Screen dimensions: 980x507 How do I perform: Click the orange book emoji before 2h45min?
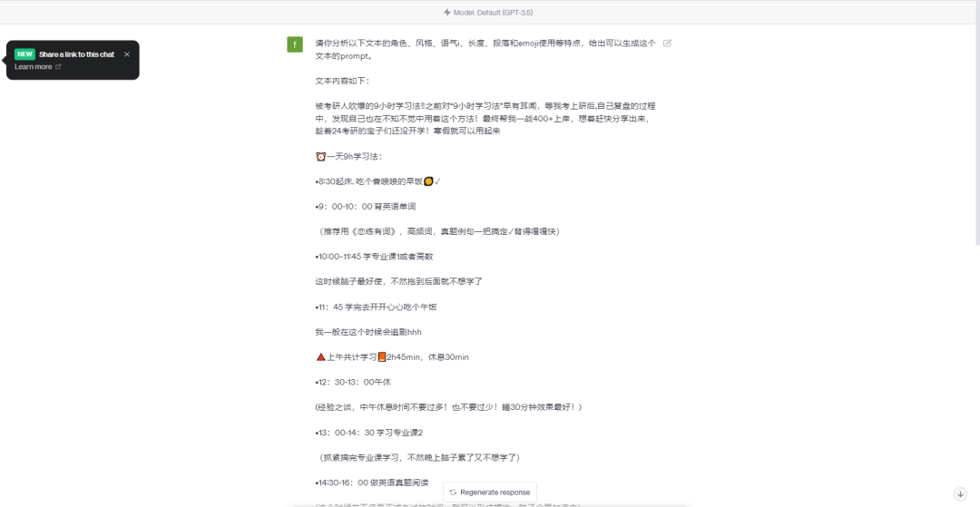382,357
